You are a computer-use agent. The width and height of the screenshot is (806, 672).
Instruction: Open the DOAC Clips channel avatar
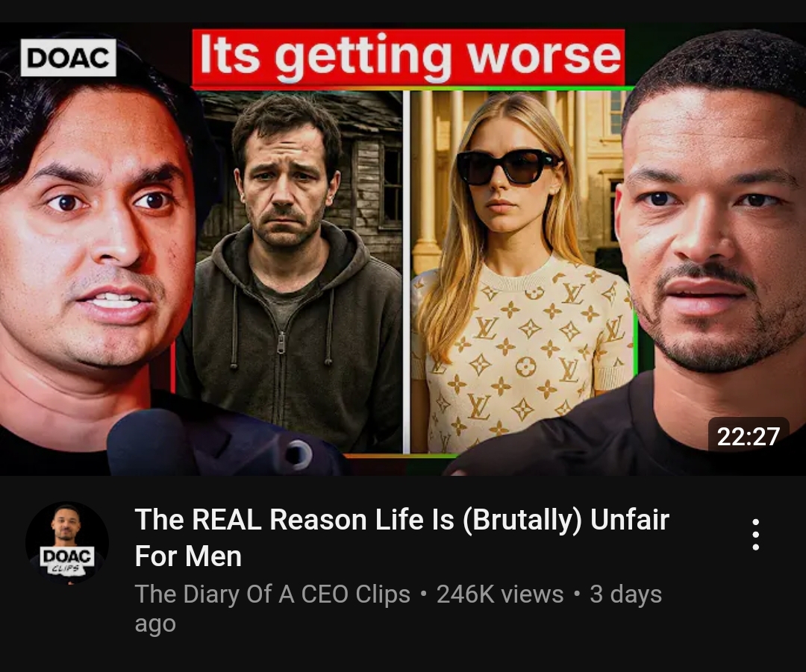[67, 543]
